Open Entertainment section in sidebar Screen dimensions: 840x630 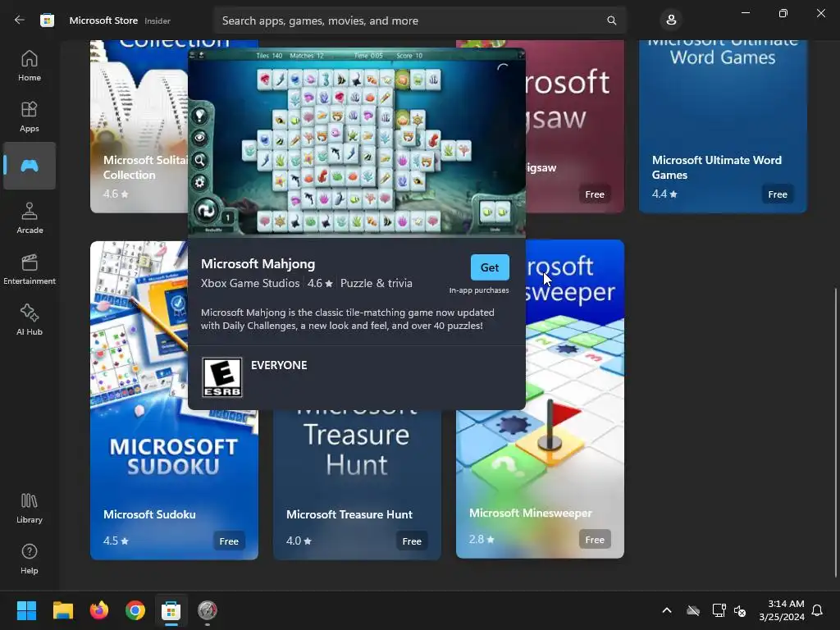click(x=30, y=269)
